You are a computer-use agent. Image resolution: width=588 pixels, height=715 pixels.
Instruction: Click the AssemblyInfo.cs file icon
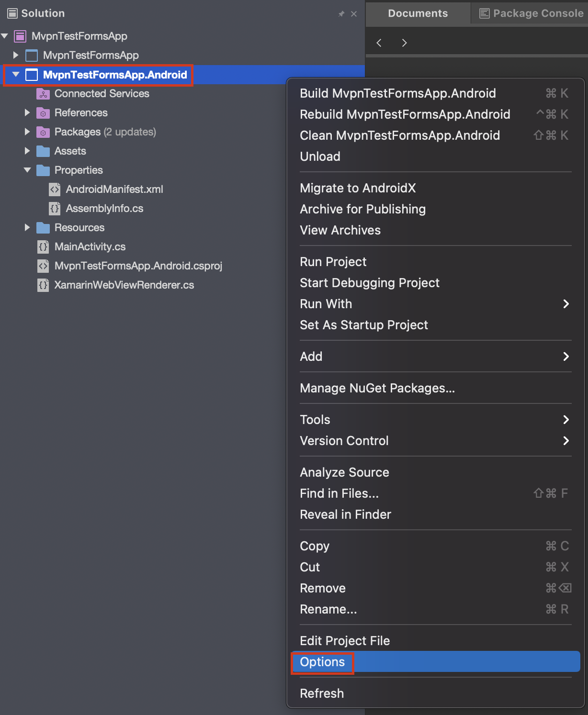55,209
